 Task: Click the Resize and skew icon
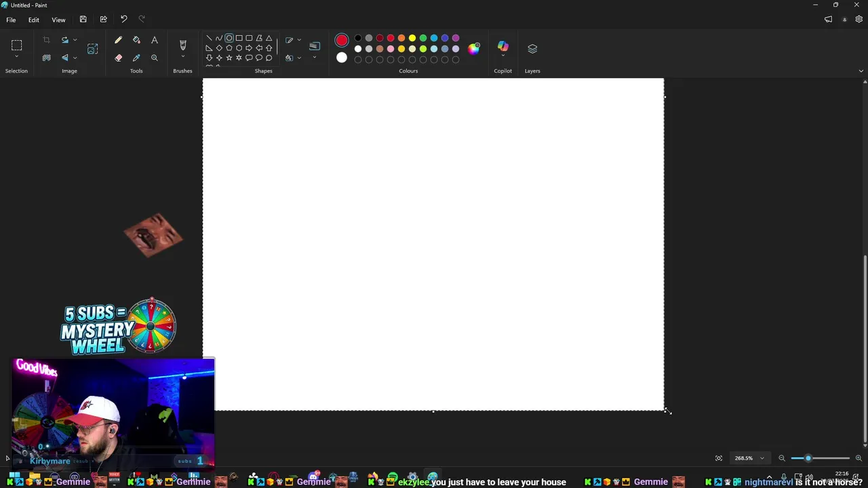pyautogui.click(x=93, y=49)
